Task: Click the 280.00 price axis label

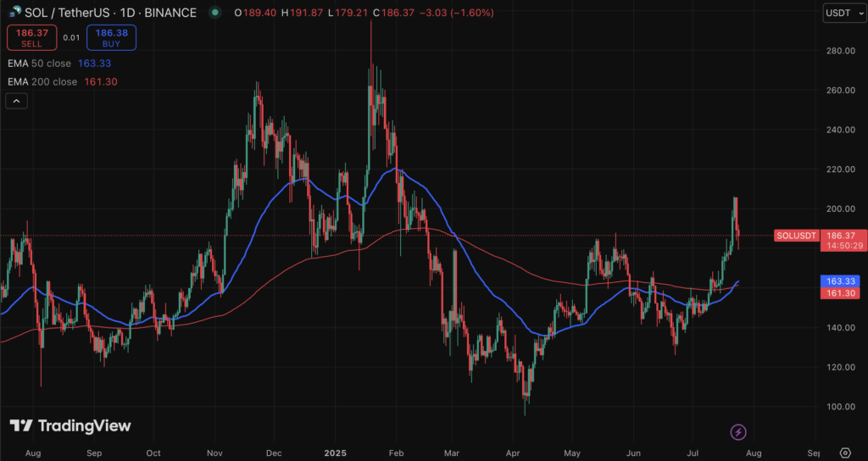Action: click(841, 51)
